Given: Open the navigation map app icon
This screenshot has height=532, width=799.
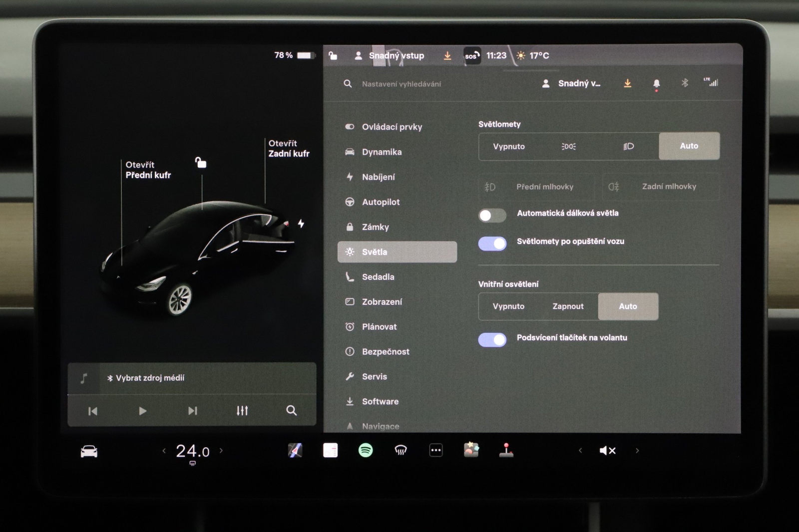Looking at the screenshot, I should click(x=295, y=451).
